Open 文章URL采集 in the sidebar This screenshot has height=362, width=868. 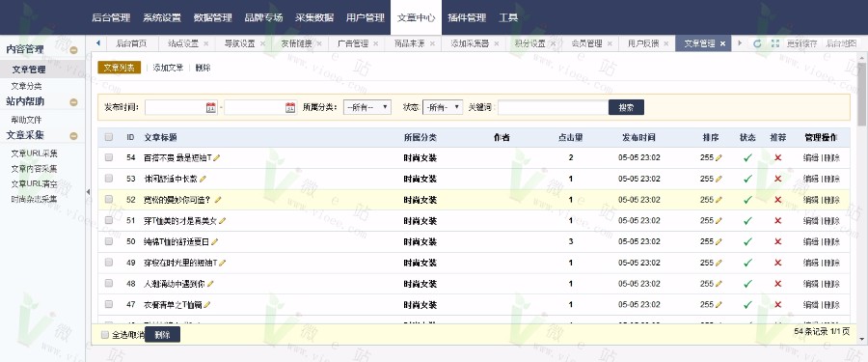click(34, 153)
